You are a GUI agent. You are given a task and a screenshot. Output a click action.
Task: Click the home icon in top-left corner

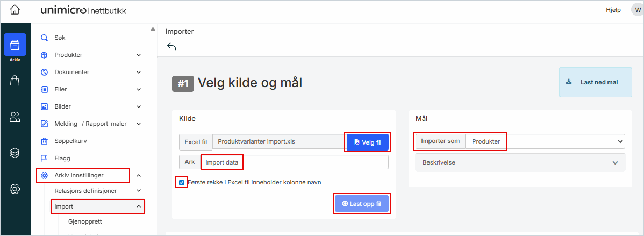[15, 10]
